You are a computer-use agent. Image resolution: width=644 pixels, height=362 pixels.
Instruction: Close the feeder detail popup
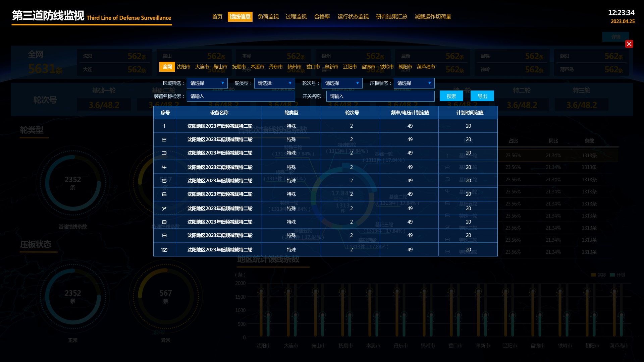tap(629, 44)
